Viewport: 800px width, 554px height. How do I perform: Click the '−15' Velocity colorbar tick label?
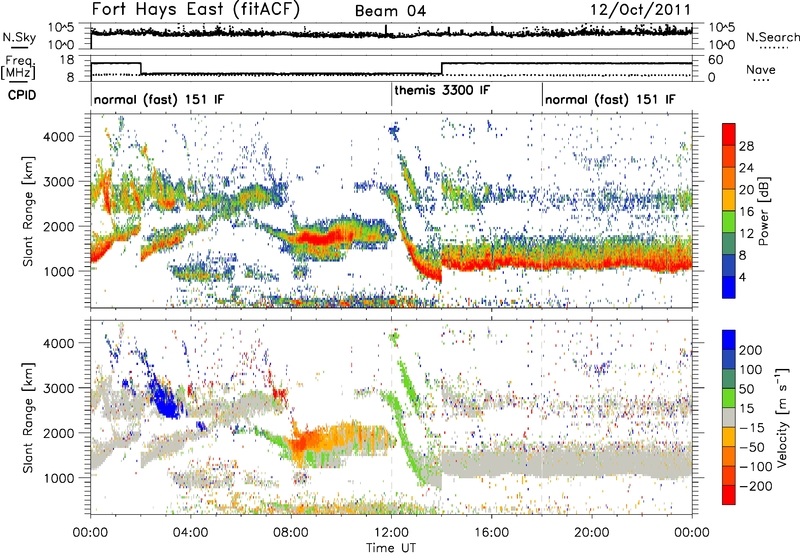tap(752, 428)
